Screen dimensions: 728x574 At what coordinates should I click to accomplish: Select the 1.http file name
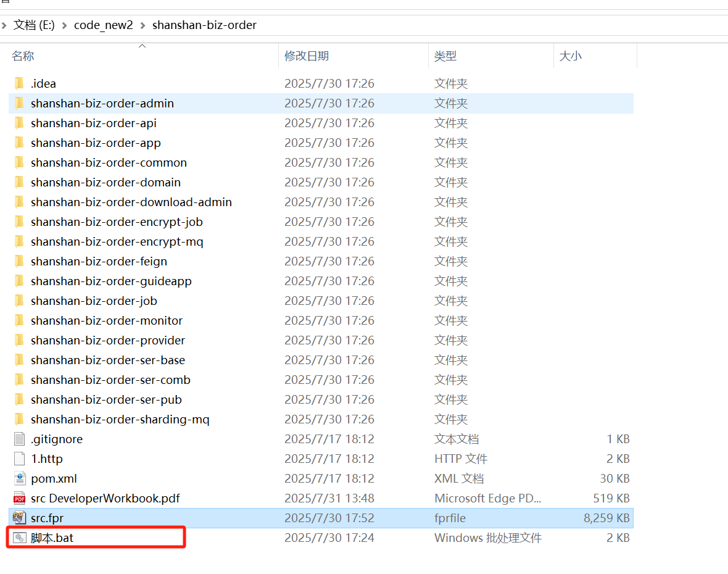(47, 459)
